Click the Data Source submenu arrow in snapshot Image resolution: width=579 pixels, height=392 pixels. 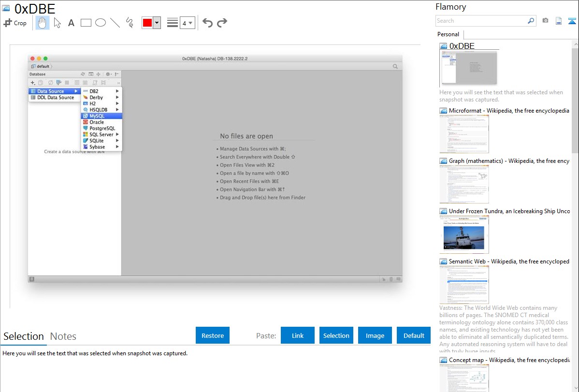click(x=76, y=91)
